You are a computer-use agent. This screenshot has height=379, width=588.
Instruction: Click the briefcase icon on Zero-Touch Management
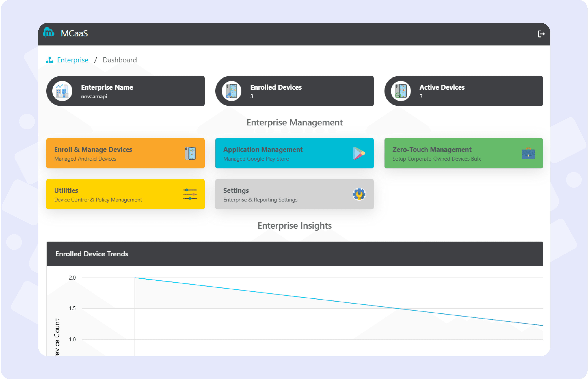(528, 153)
